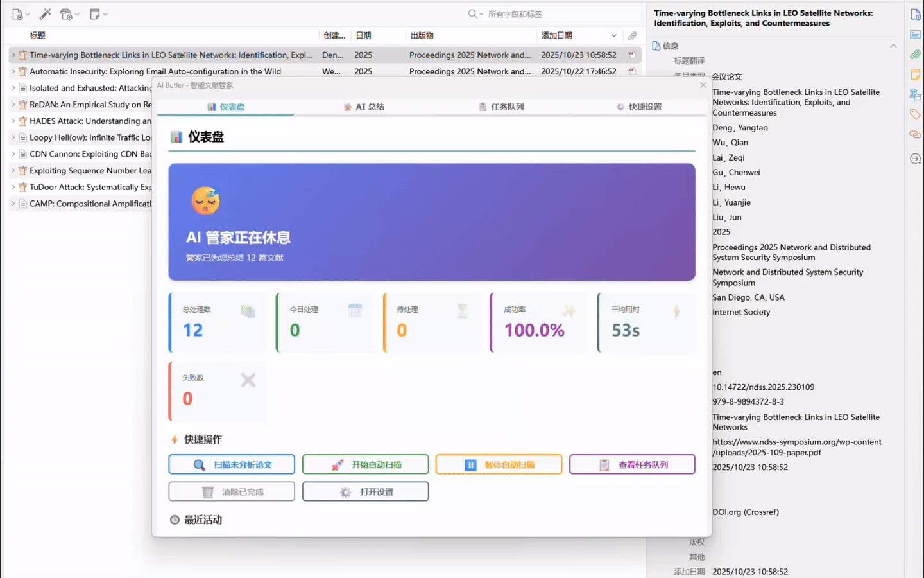The image size is (924, 578).
Task: Open the Notes panel in the sidebar
Action: click(914, 74)
